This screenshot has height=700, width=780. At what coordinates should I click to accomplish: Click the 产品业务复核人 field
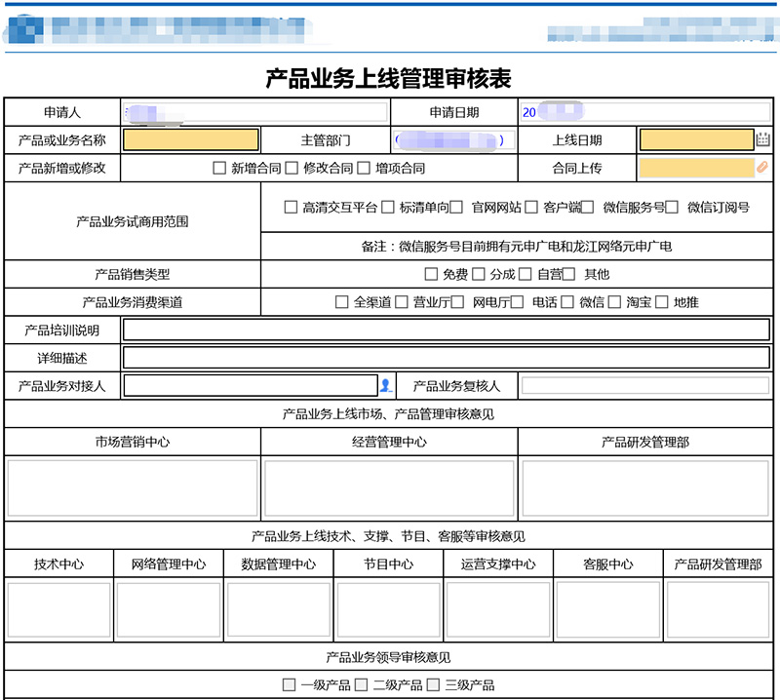pyautogui.click(x=645, y=386)
